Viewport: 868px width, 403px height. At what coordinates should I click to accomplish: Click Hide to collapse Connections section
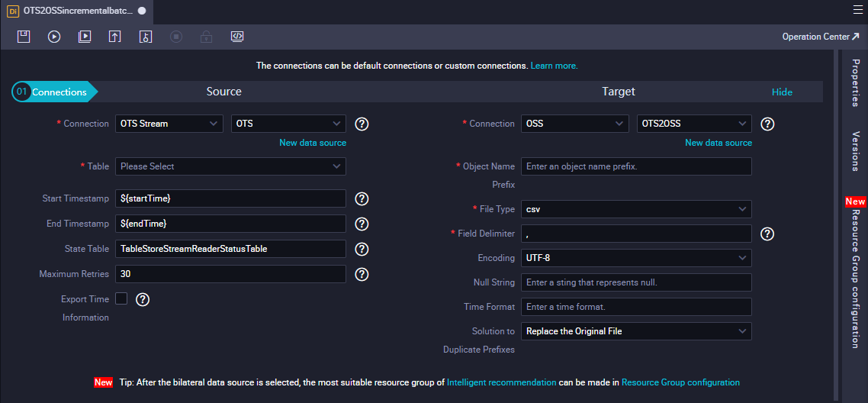tap(783, 92)
